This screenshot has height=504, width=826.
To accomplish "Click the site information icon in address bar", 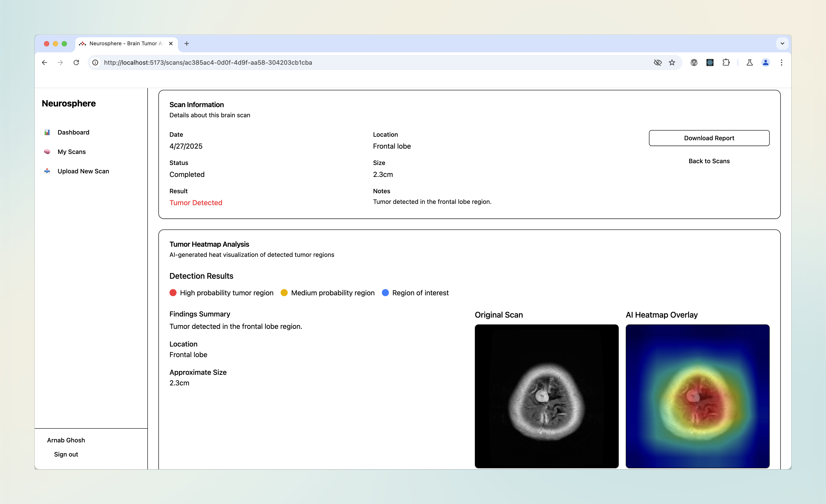I will (95, 63).
